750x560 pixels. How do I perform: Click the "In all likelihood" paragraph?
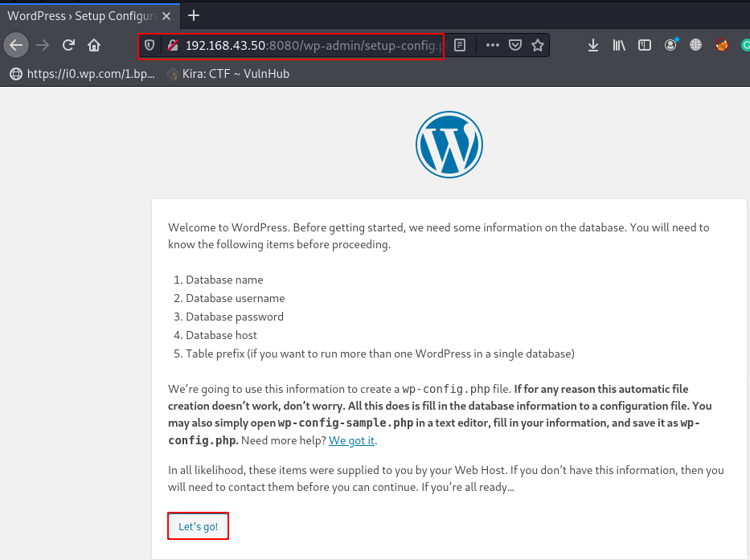(x=446, y=479)
